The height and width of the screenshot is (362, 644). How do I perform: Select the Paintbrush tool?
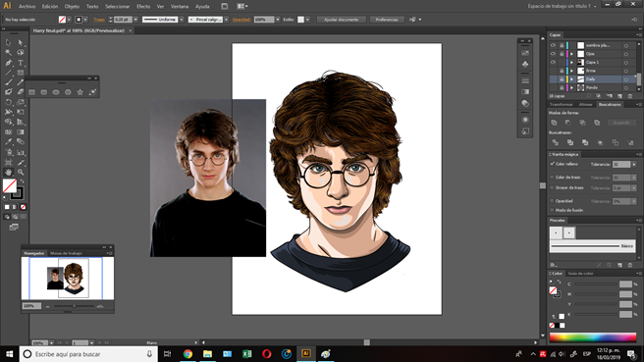click(8, 82)
